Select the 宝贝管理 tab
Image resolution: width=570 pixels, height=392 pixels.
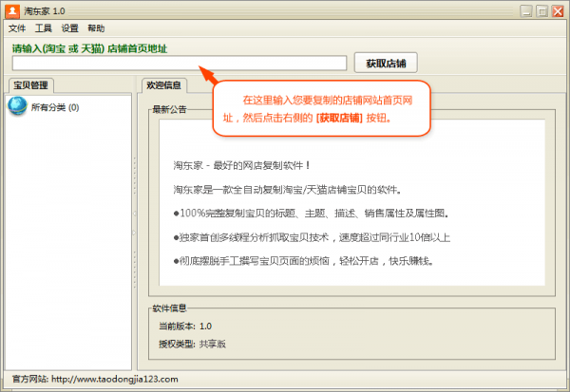point(31,85)
